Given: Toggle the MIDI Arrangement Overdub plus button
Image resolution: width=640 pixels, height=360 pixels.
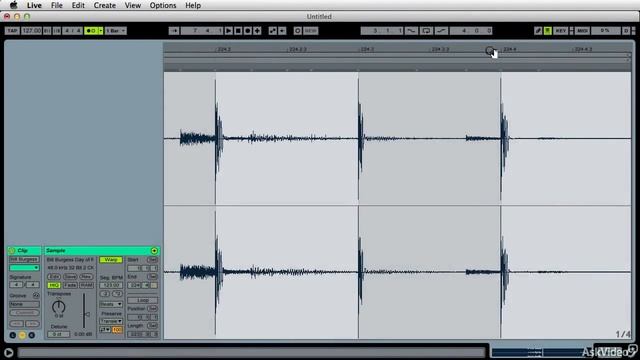Looking at the screenshot, I should pos(257,31).
